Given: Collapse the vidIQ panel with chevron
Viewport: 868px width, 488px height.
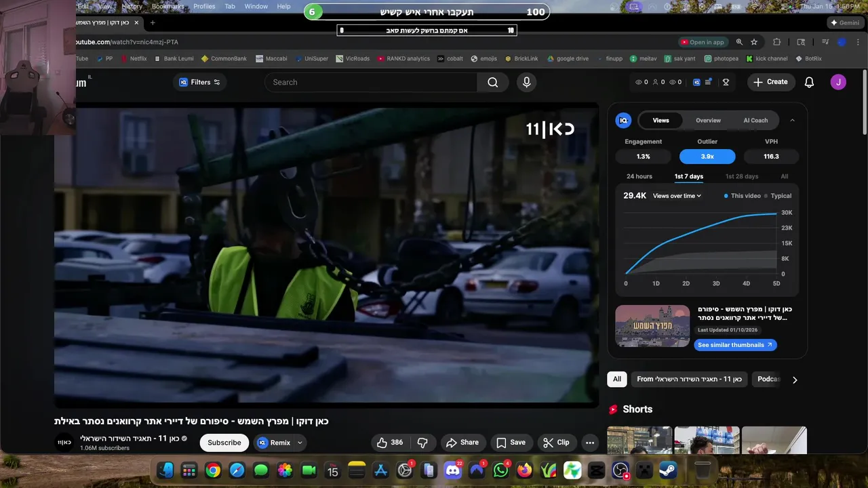Looking at the screenshot, I should pyautogui.click(x=792, y=120).
